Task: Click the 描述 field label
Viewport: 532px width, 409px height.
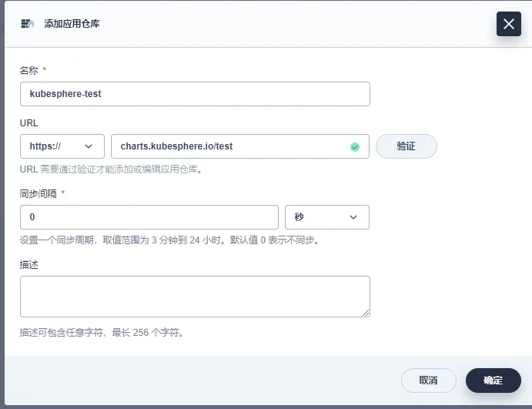Action: [x=28, y=265]
